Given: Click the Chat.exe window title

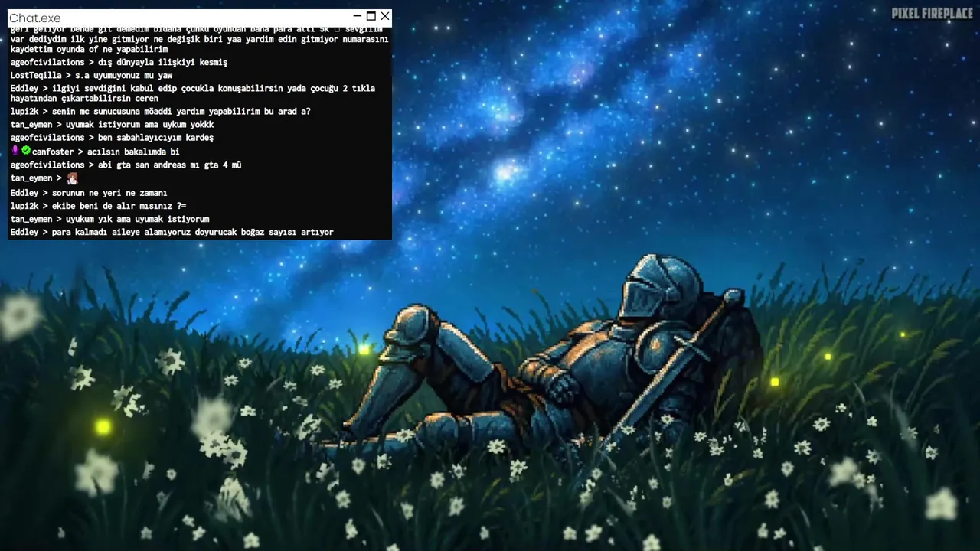Looking at the screenshot, I should 35,18.
